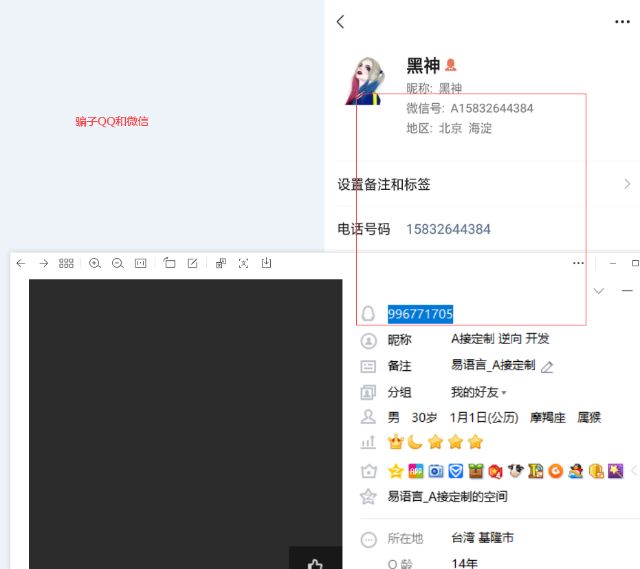
Task: Click the purple magic wand badge
Action: (x=616, y=471)
